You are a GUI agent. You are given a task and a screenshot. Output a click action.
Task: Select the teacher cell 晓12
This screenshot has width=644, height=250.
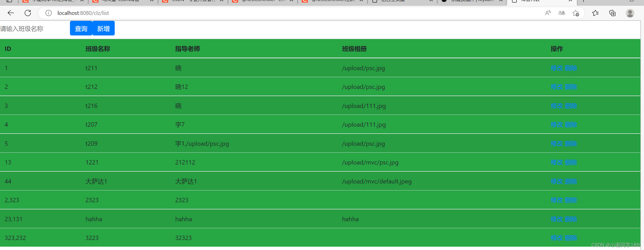[x=182, y=87]
